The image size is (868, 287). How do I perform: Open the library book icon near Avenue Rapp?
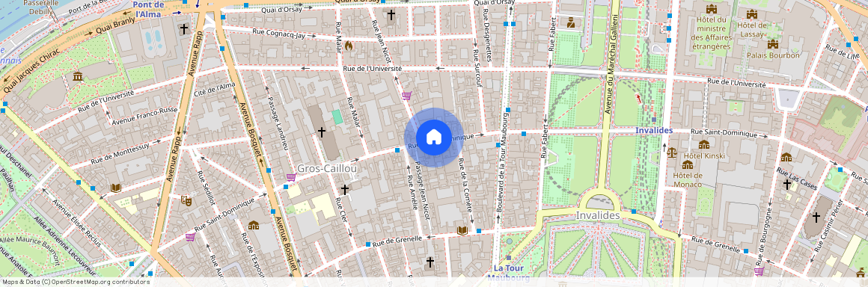point(116,188)
